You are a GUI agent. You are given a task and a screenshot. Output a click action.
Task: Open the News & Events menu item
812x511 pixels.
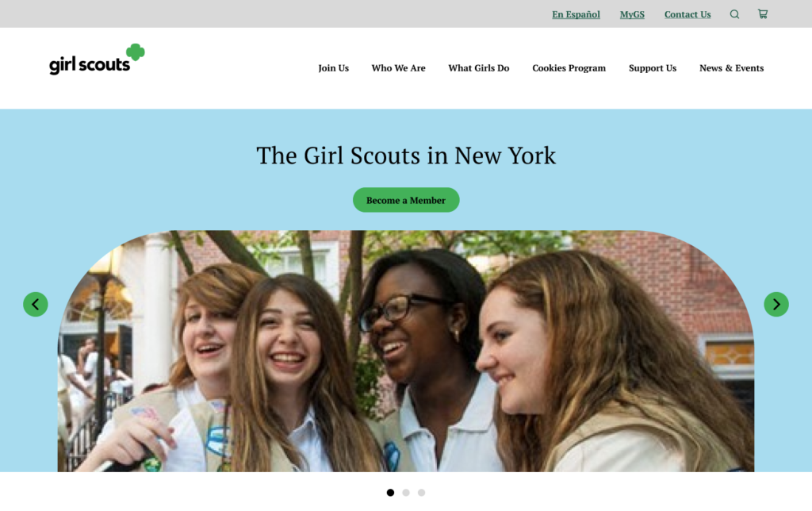(x=731, y=68)
